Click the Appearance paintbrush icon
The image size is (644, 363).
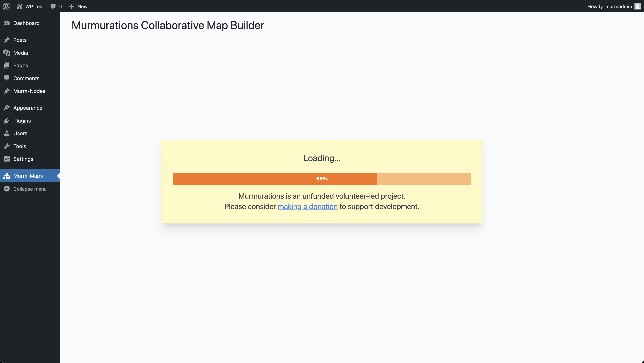[7, 108]
